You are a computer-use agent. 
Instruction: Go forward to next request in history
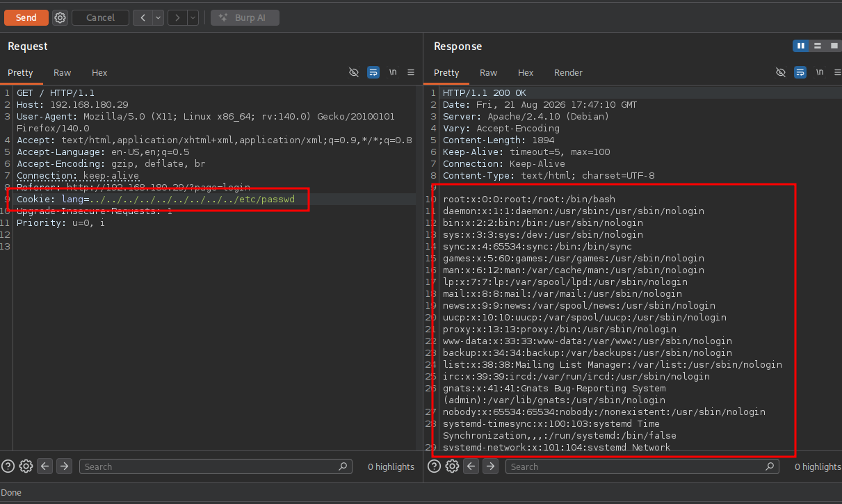177,17
